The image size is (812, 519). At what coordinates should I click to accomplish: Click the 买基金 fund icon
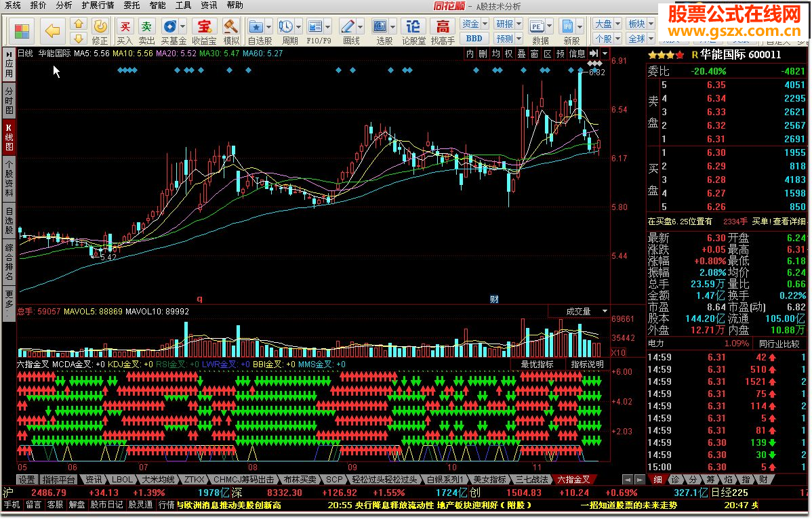[x=170, y=26]
